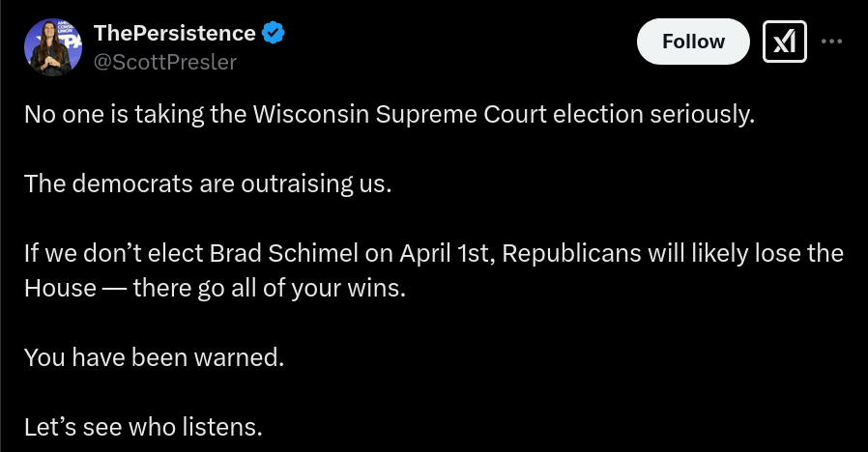The image size is (868, 452).
Task: Click the word 'Republicans' in the post
Action: point(572,254)
